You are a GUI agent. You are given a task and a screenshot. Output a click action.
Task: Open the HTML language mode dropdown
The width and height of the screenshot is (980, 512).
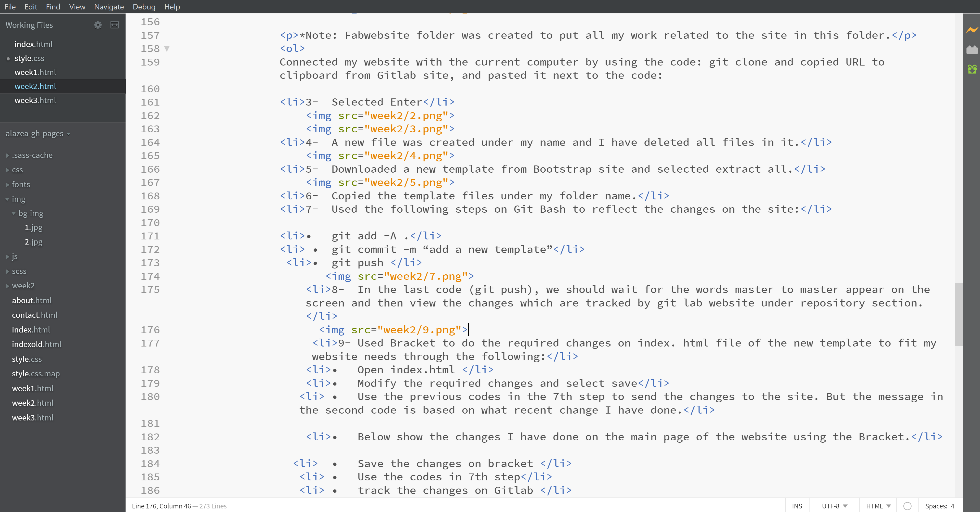(878, 506)
